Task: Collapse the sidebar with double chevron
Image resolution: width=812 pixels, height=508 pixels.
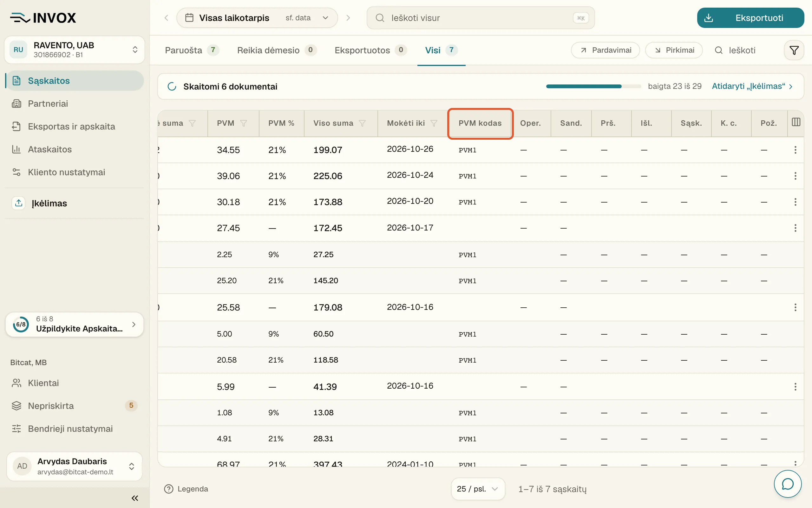Action: [x=135, y=498]
